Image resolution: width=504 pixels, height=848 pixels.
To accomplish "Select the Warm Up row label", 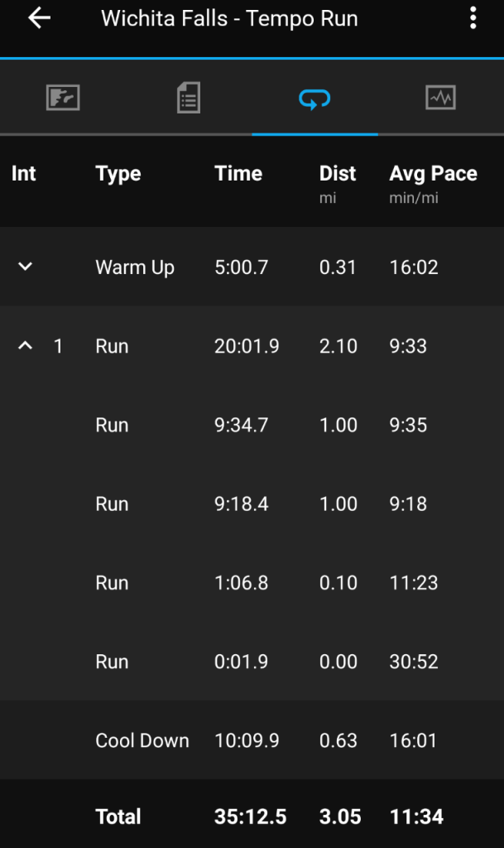I will [x=135, y=267].
